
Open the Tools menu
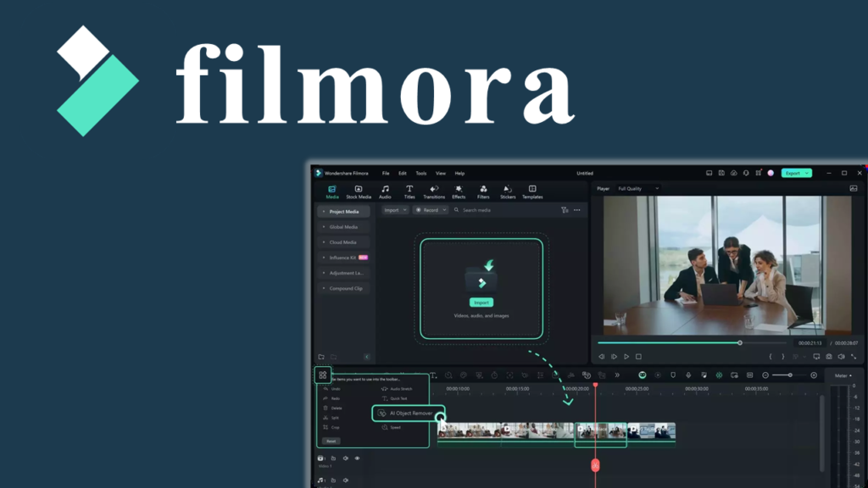tap(421, 173)
